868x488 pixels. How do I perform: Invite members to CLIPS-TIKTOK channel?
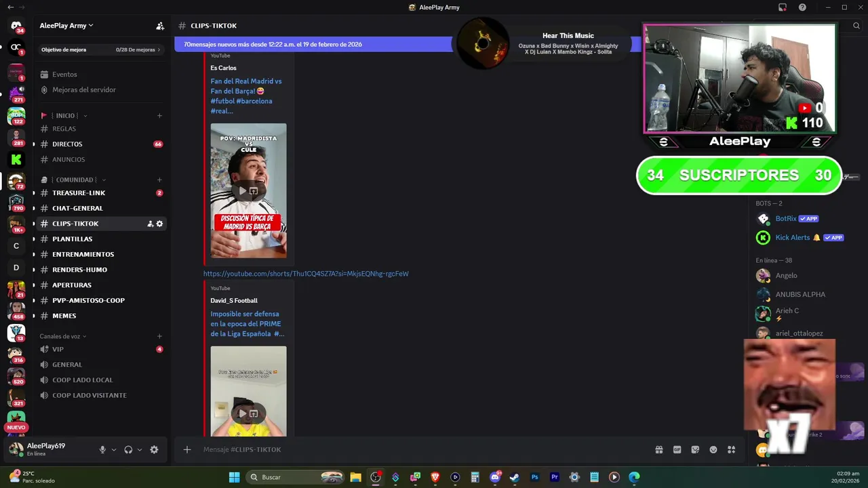point(150,224)
